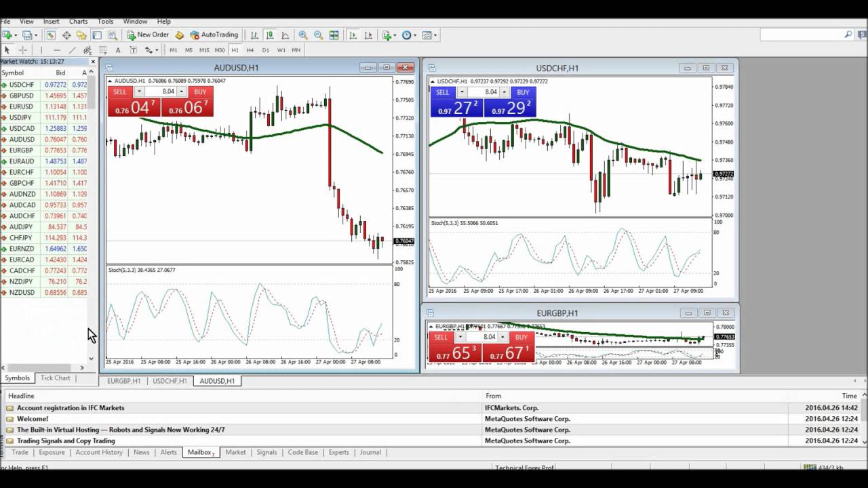Select the Fibonacci retracement tool
The image size is (868, 488).
(87, 49)
